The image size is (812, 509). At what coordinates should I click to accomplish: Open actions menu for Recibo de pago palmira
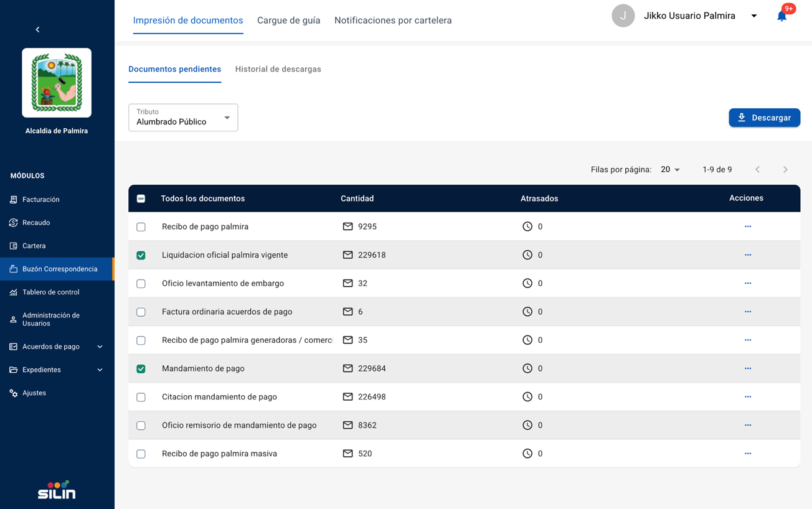(x=747, y=226)
